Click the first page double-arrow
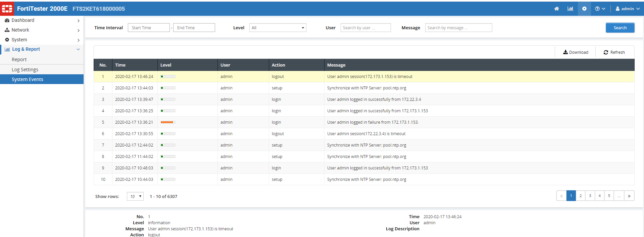This screenshot has height=237, width=644. tap(561, 196)
